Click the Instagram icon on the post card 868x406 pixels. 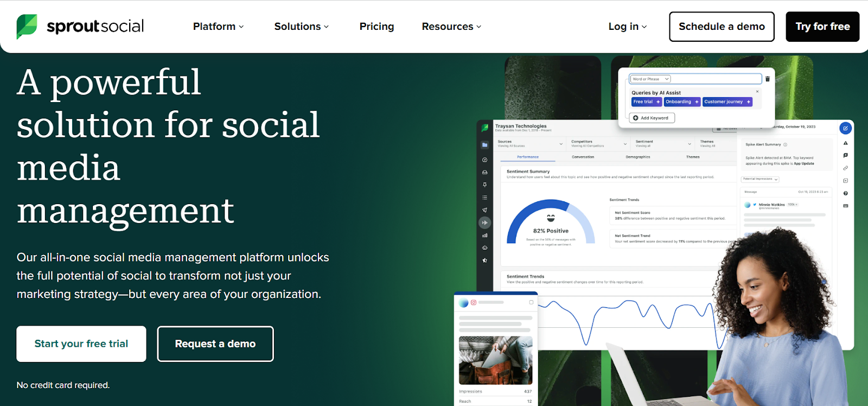point(474,302)
